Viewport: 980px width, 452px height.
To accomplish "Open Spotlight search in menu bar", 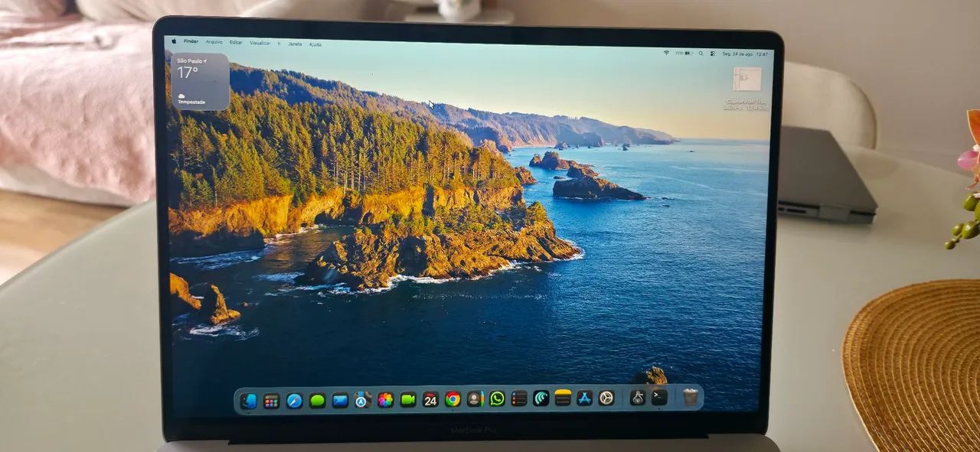I will click(701, 53).
